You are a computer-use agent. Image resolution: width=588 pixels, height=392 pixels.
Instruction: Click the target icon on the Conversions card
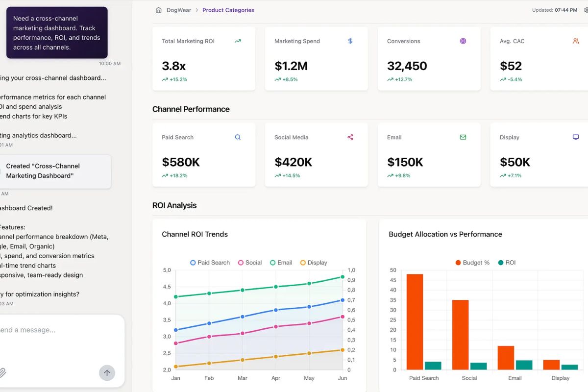point(463,41)
